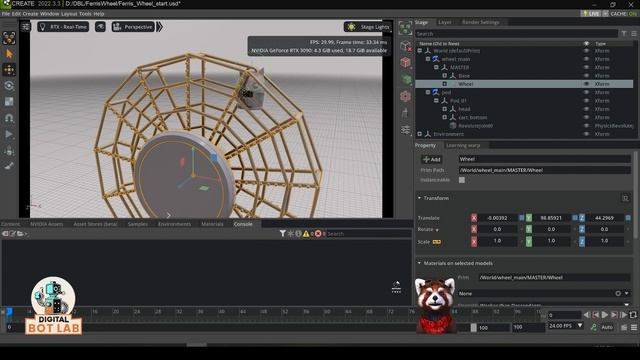Switch to the Render Settings tab
The height and width of the screenshot is (360, 640).
pos(480,22)
